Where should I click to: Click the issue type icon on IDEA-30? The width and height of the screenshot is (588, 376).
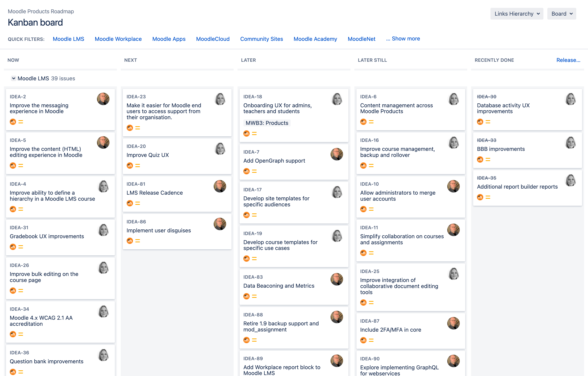[x=480, y=122]
